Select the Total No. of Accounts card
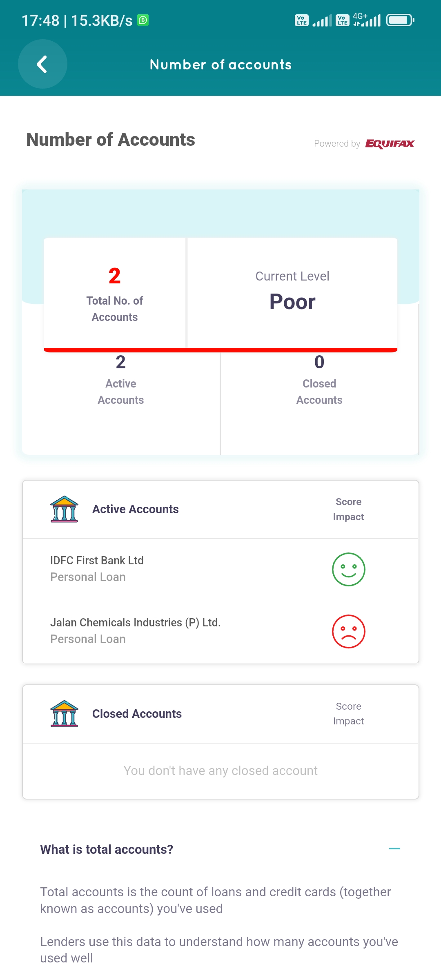This screenshot has width=441, height=980. tap(115, 293)
